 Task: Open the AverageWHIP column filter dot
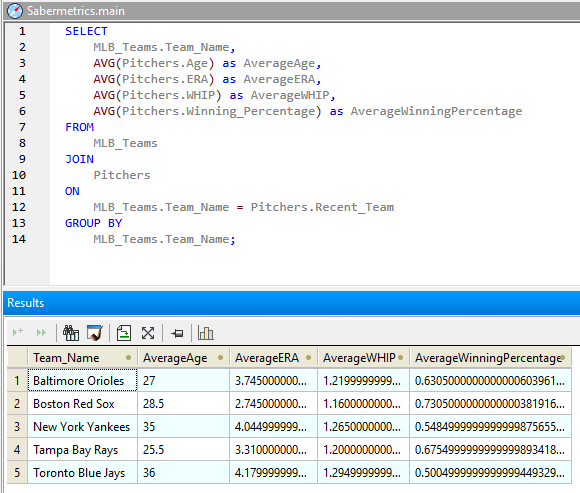[x=400, y=358]
